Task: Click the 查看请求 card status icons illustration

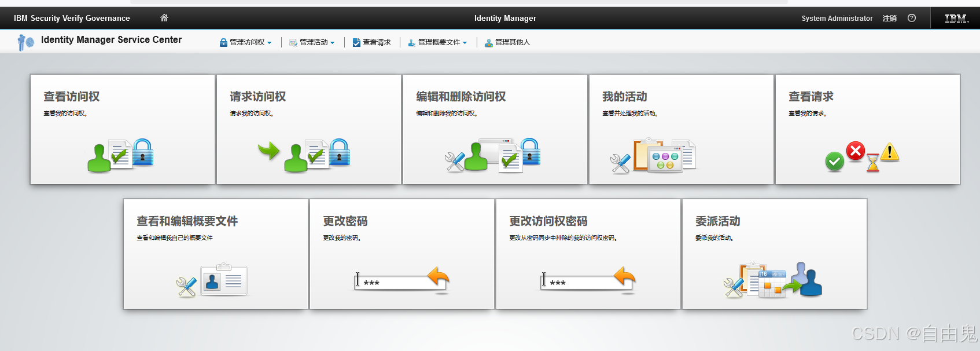Action: tap(862, 156)
